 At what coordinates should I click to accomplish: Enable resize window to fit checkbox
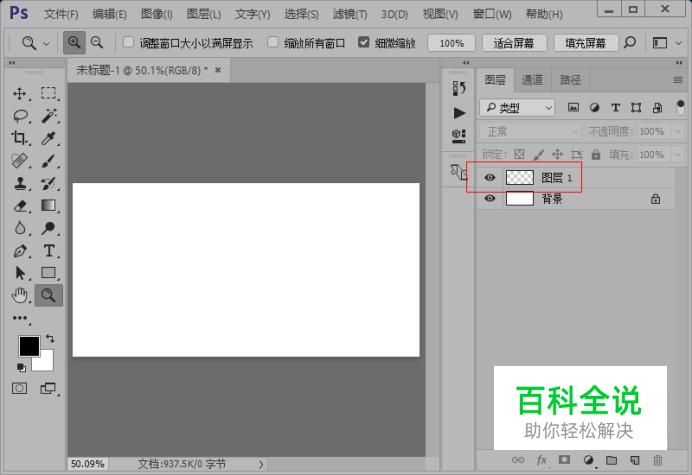(128, 42)
